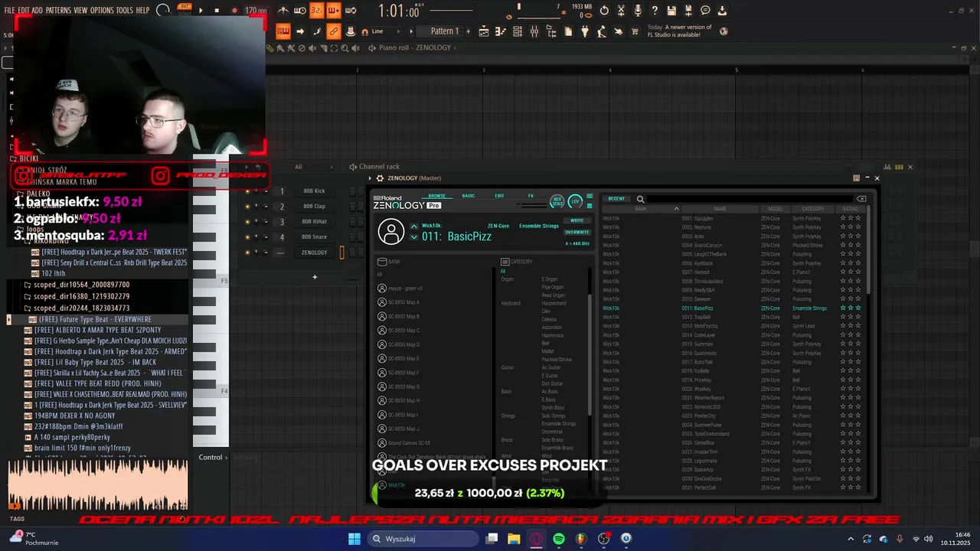Viewport: 980px width, 551px height.
Task: Open the Piano roll view icon
Action: (x=500, y=31)
